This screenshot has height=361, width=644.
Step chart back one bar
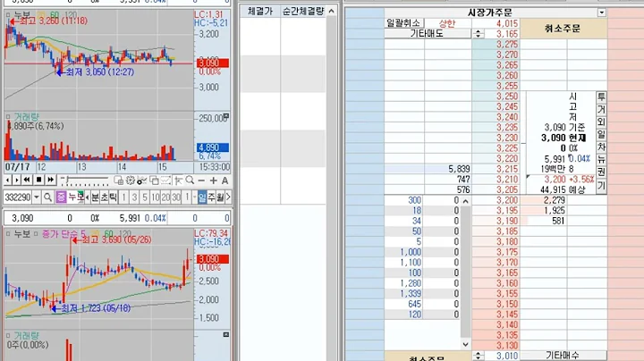8,180
